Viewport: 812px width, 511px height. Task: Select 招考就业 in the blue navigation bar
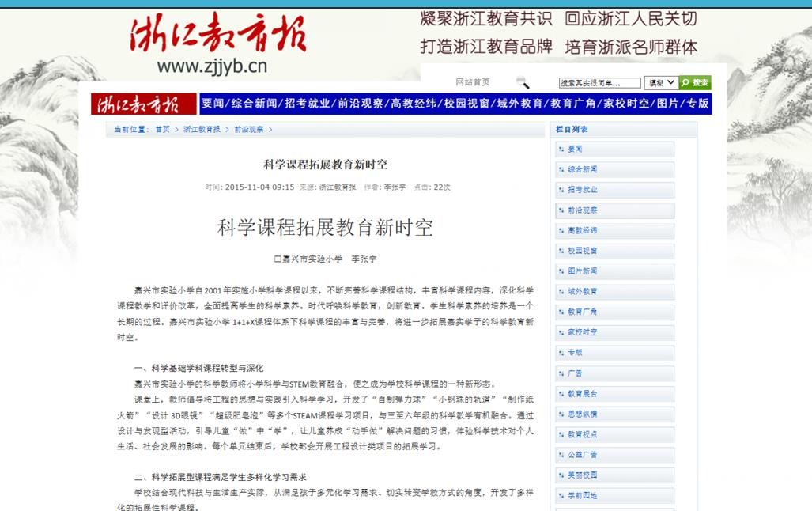[x=307, y=103]
